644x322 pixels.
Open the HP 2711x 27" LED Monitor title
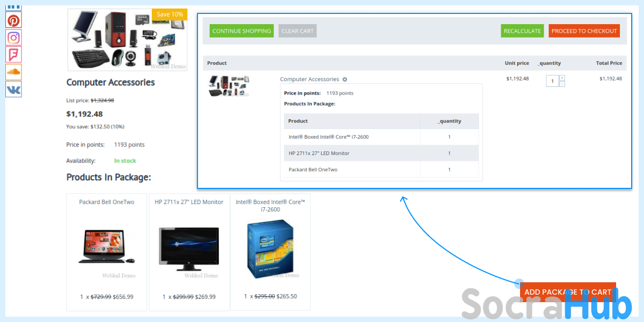point(189,202)
